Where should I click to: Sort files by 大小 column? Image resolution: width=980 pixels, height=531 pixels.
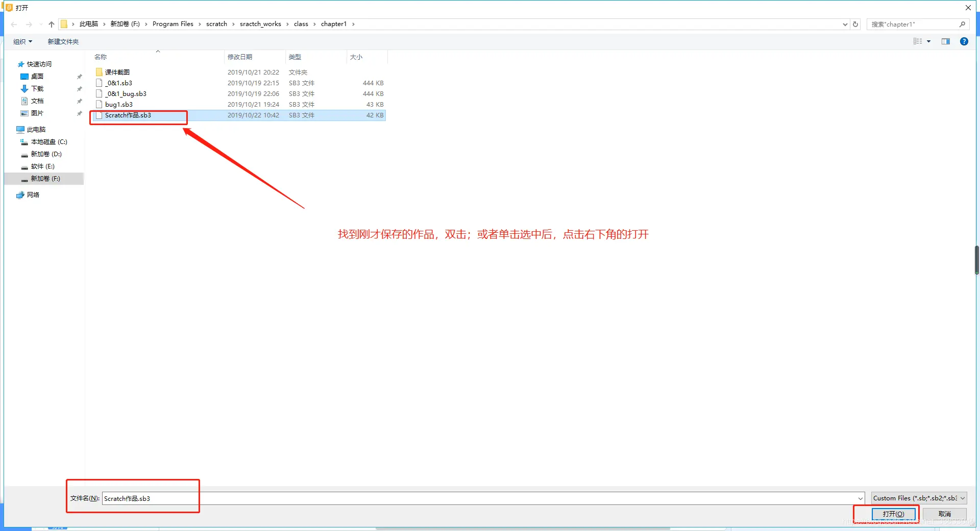click(356, 57)
